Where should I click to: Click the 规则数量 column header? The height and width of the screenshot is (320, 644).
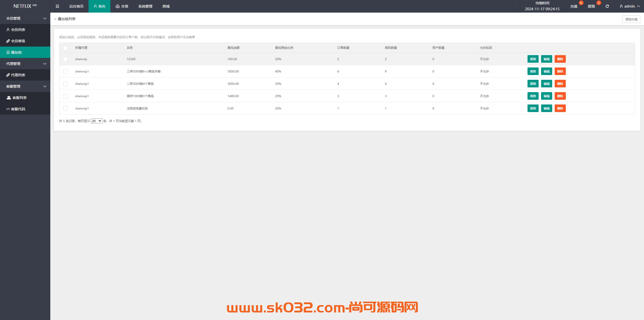391,48
